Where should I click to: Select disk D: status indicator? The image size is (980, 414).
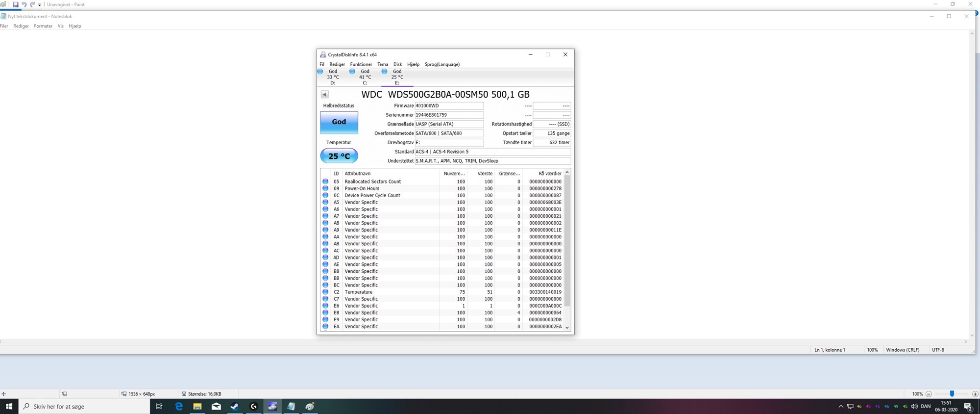coord(329,77)
